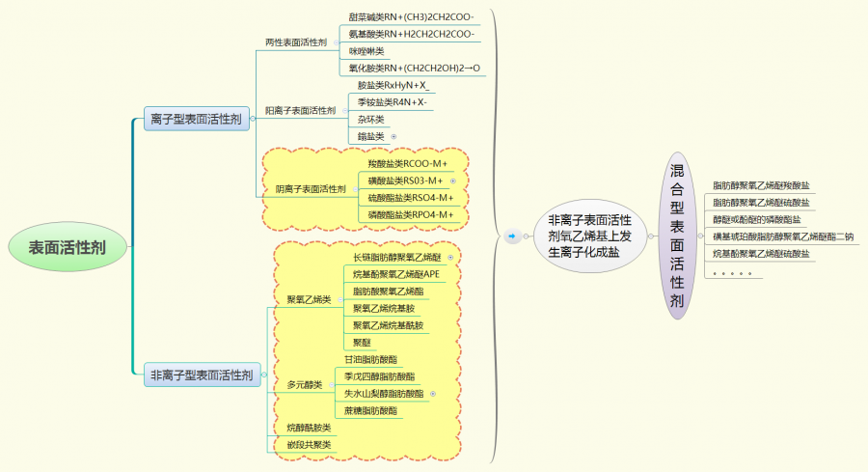This screenshot has height=472, width=868.
Task: Expand the 长链脂肪醇聚氧乙烯醚 plus icon
Action: [449, 258]
